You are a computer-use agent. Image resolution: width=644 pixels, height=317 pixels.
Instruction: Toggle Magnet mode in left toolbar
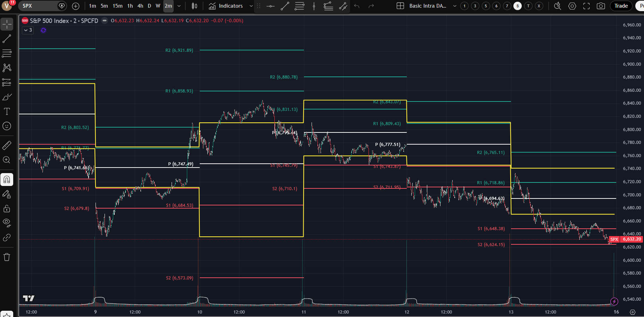pyautogui.click(x=7, y=180)
